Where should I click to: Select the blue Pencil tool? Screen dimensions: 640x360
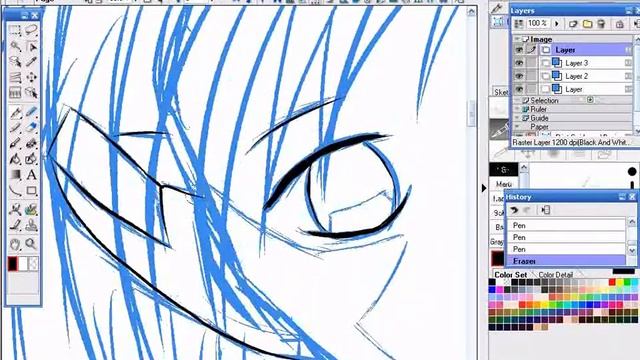31,112
